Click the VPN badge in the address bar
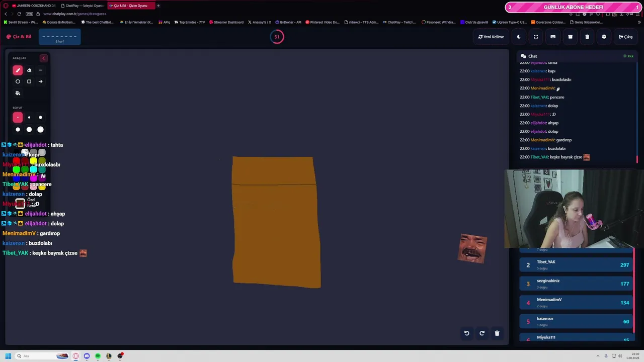Image resolution: width=644 pixels, height=362 pixels. tap(29, 14)
